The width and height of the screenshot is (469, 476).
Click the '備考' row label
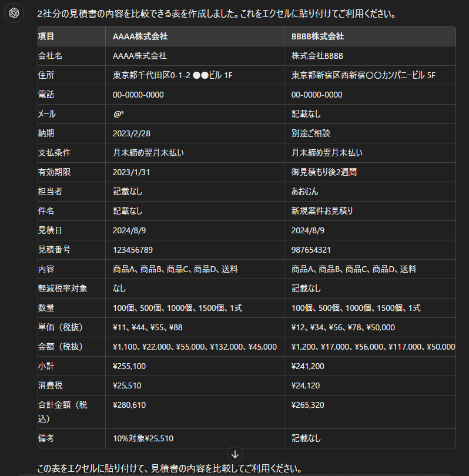(46, 438)
